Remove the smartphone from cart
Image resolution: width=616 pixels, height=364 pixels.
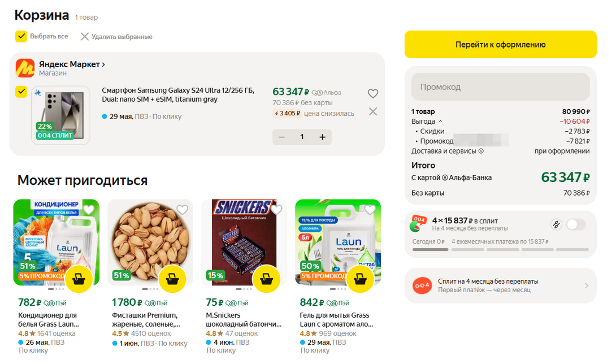[x=372, y=111]
